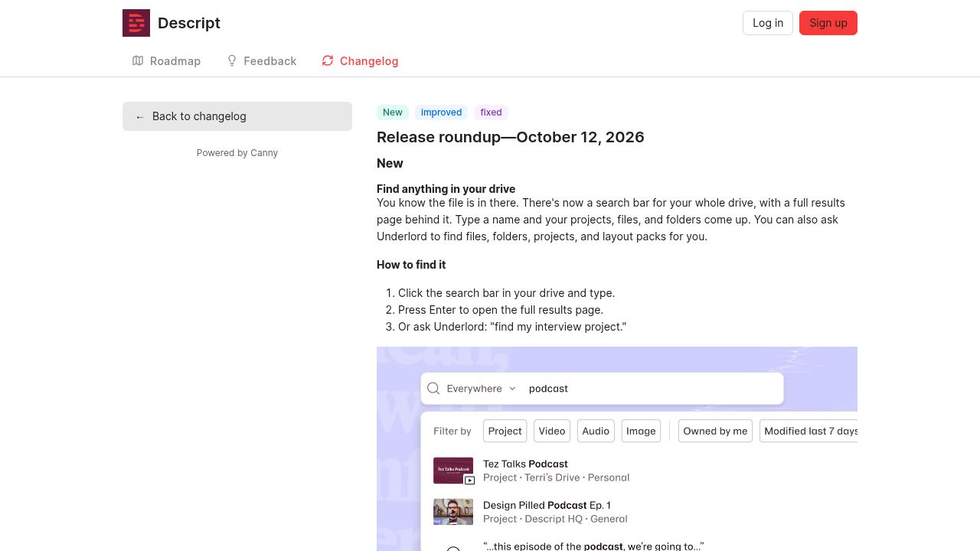Click the Sign up button

click(x=828, y=23)
